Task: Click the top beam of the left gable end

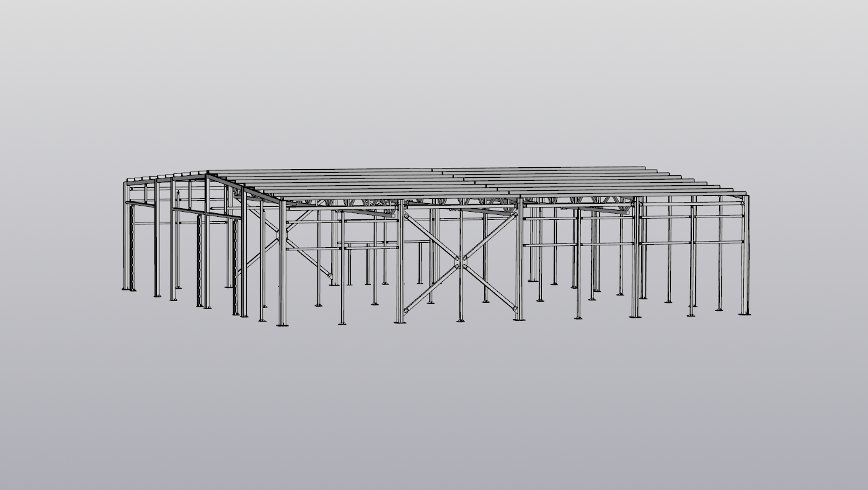Action: pyautogui.click(x=166, y=180)
